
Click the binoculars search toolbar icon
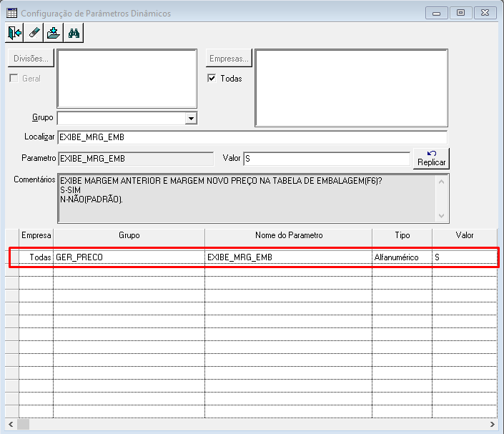point(74,33)
